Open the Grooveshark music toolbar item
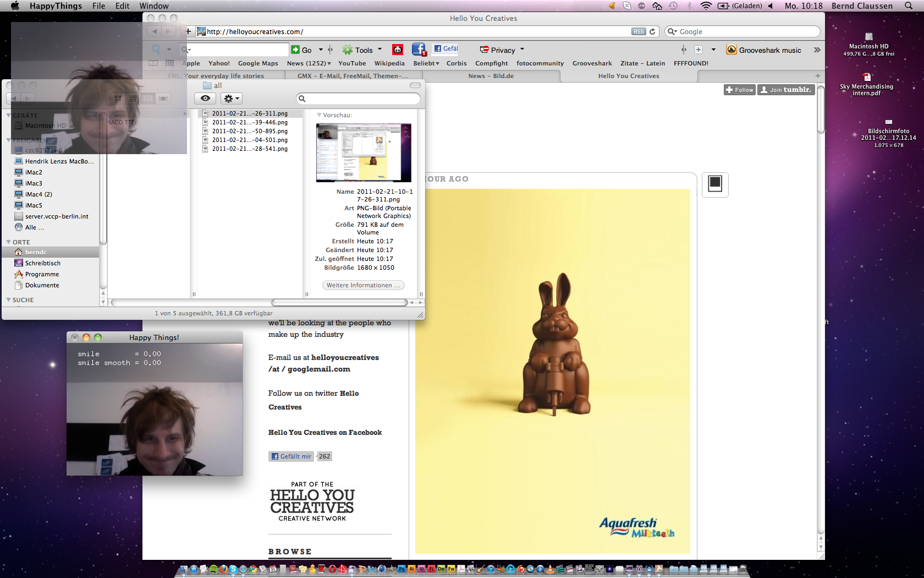Screen dimensions: 924x578 click(x=763, y=50)
